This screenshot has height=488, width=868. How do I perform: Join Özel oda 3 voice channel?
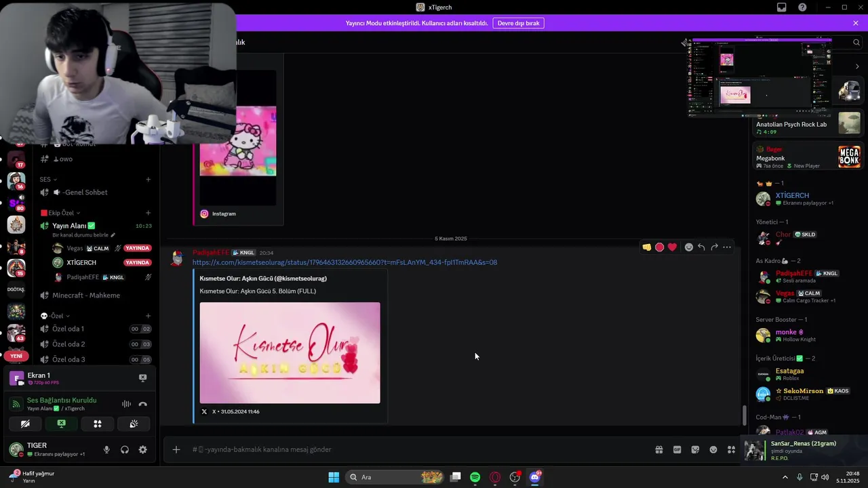[96, 359]
